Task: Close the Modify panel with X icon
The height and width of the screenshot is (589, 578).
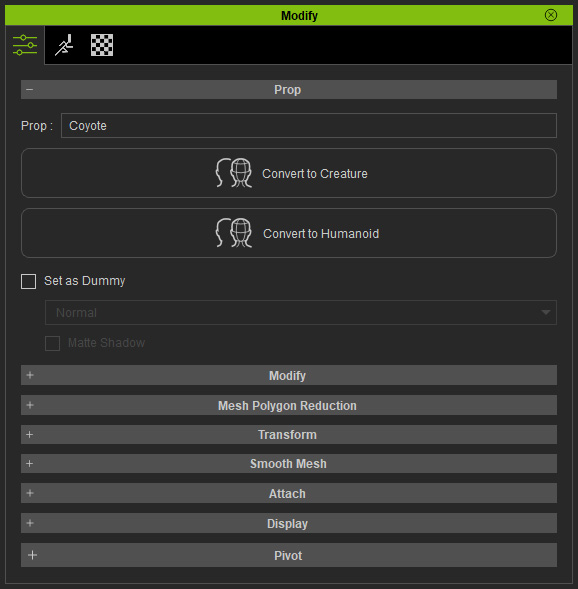Action: (x=551, y=15)
